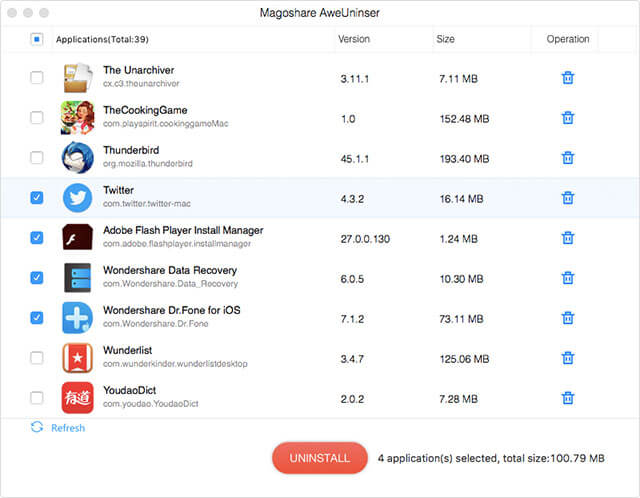Click The Unarchiver app icon
The height and width of the screenshot is (498, 640).
tap(78, 78)
